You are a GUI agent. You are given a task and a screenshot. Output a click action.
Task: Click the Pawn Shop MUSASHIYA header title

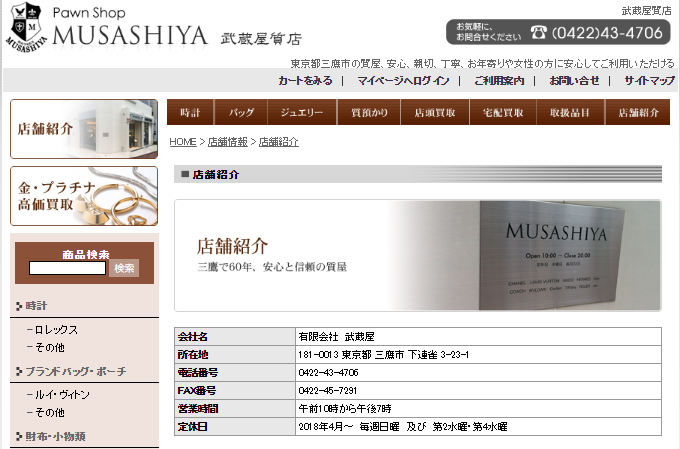point(130,29)
